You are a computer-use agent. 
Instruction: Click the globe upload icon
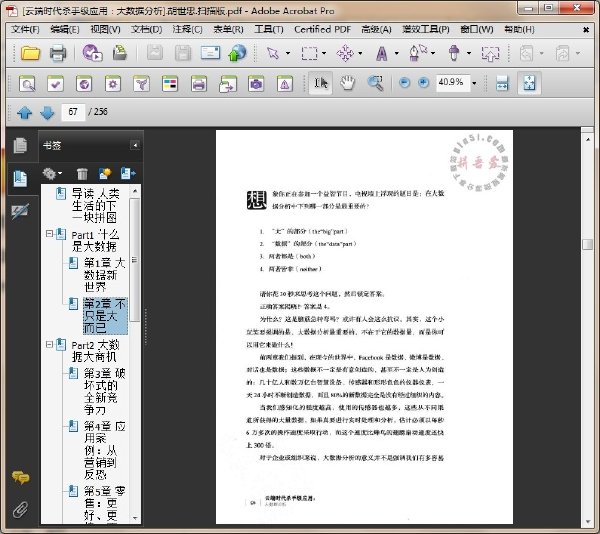(237, 53)
